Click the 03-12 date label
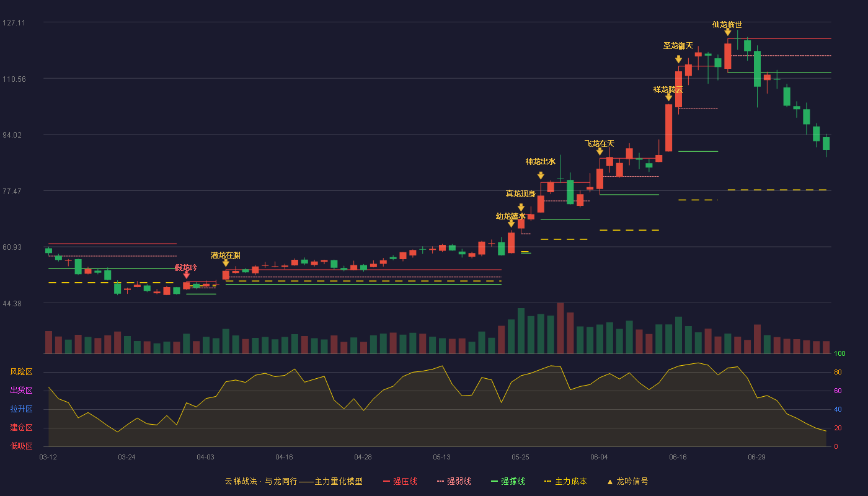This screenshot has height=496, width=868. click(48, 457)
